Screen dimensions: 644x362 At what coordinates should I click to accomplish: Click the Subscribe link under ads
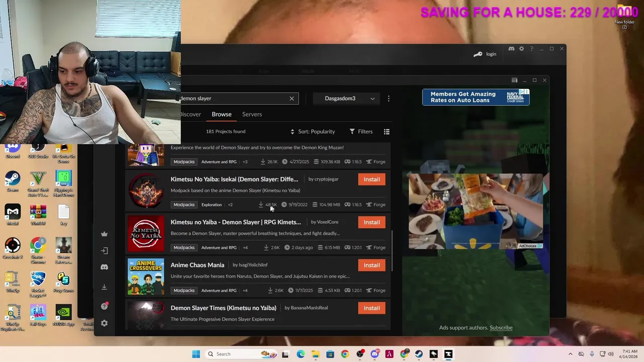(501, 328)
